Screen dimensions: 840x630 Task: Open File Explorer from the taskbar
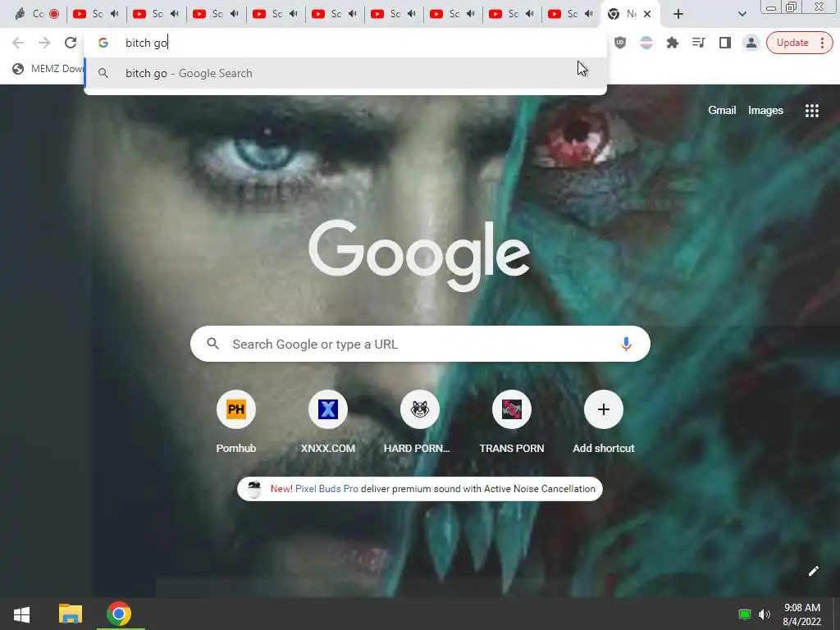(x=71, y=614)
